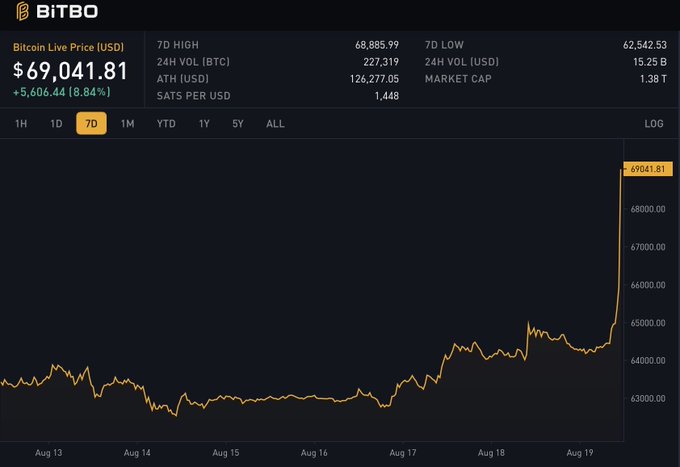Toggle LOG scale on chart
Viewport: 680px width, 467px height.
coord(654,124)
